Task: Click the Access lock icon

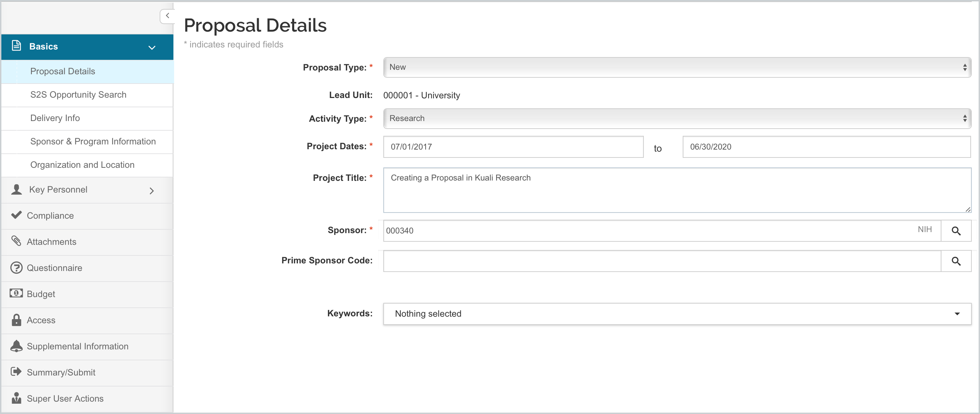Action: point(17,320)
